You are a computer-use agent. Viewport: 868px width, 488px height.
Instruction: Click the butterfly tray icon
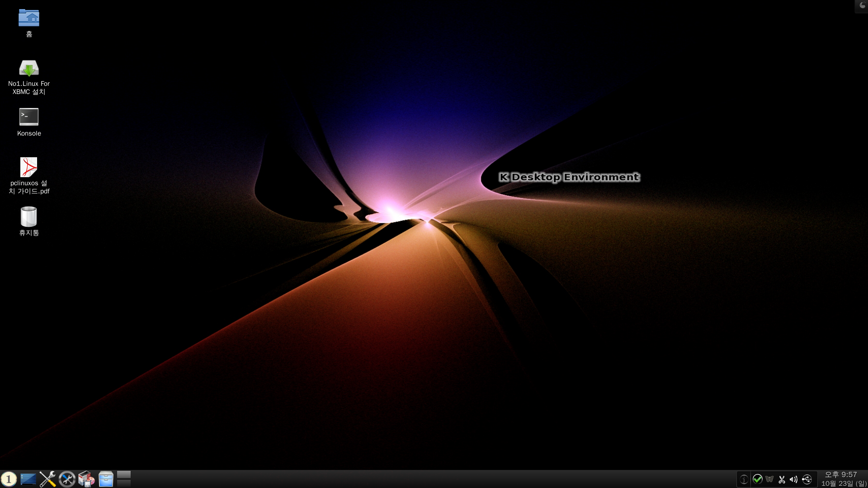769,479
